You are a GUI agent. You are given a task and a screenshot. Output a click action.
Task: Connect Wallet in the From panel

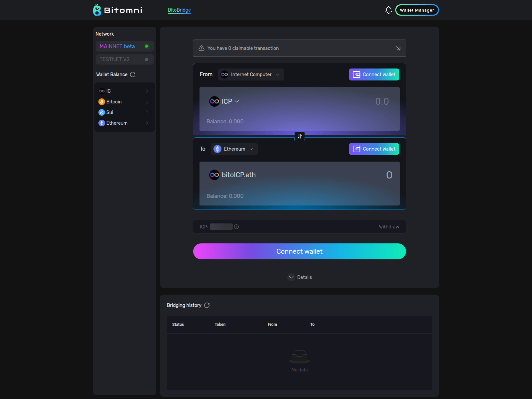pyautogui.click(x=374, y=74)
